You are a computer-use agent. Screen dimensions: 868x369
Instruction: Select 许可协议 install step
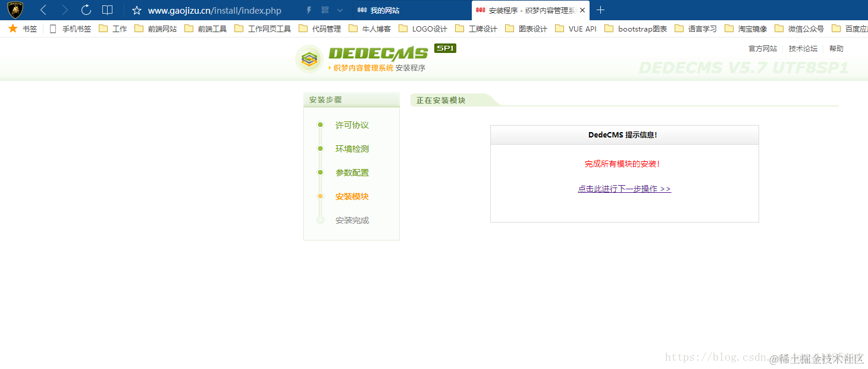pyautogui.click(x=352, y=125)
